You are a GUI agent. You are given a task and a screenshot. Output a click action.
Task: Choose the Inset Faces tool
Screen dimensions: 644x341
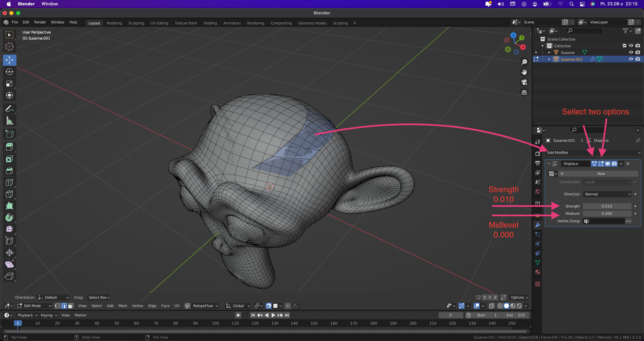coord(9,159)
